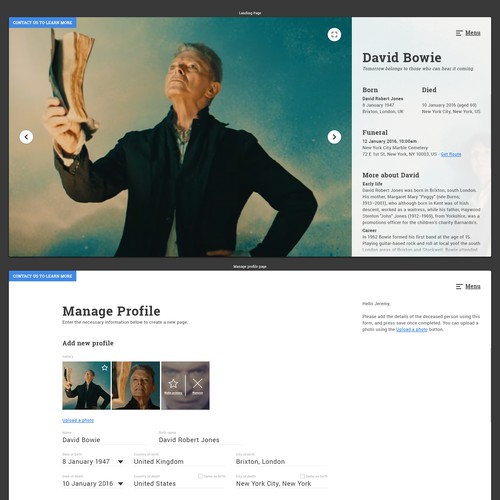Click the Early life subheading
This screenshot has height=500, width=500.
(x=372, y=184)
